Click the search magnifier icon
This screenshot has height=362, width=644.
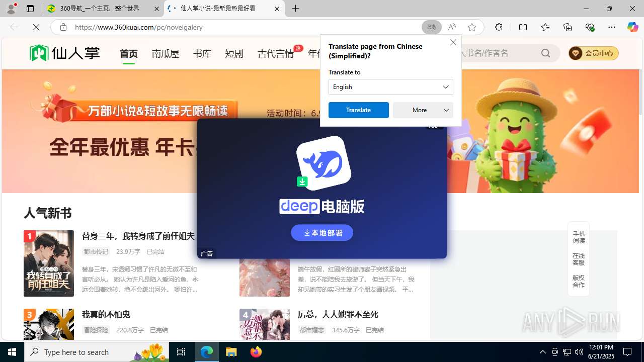point(546,53)
